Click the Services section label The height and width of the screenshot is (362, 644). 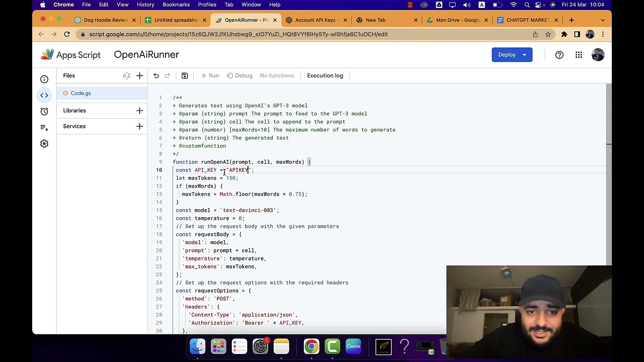[74, 126]
